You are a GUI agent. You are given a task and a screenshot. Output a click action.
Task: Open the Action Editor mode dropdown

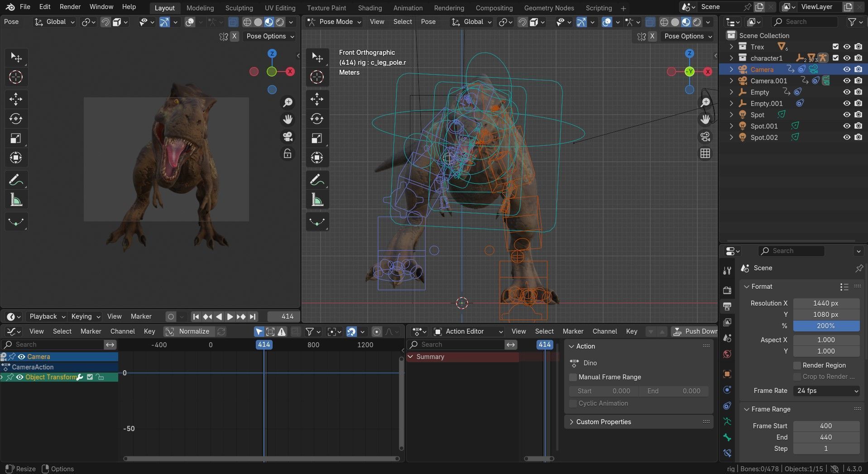tap(468, 331)
